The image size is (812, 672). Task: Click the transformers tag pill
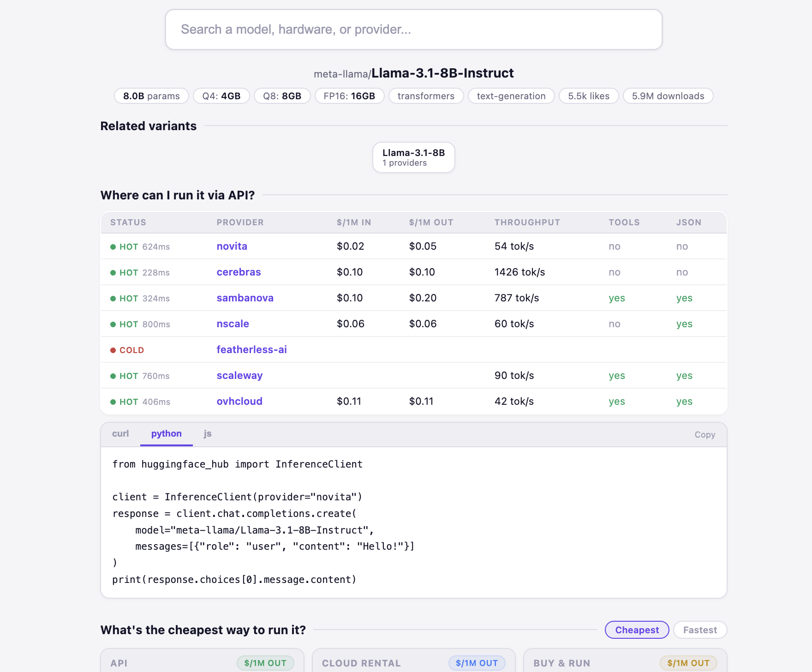click(x=426, y=96)
